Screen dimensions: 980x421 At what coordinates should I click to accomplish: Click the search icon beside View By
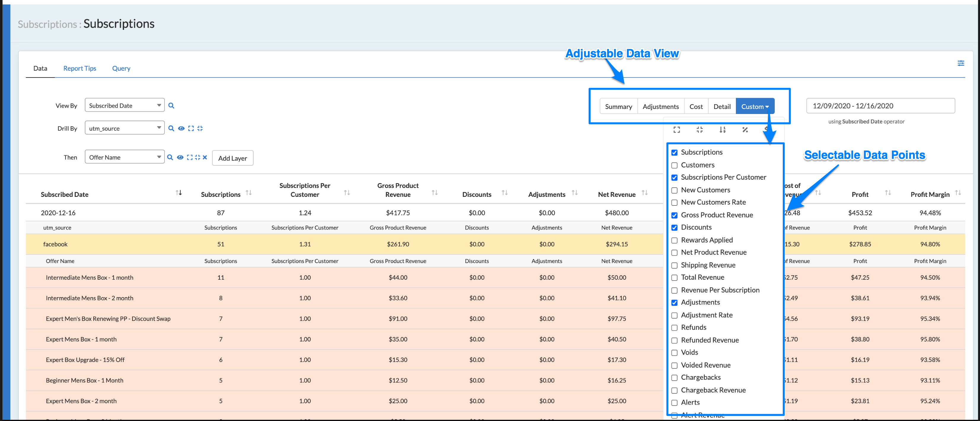click(171, 105)
